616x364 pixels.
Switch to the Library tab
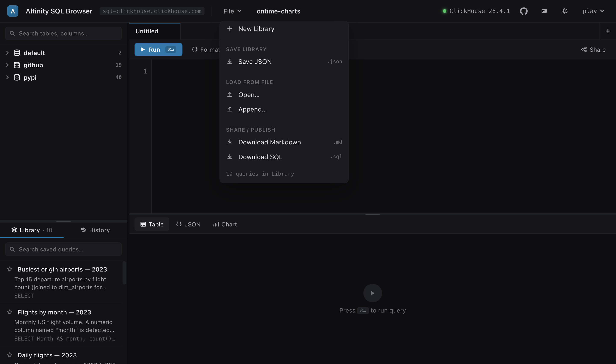(32, 230)
